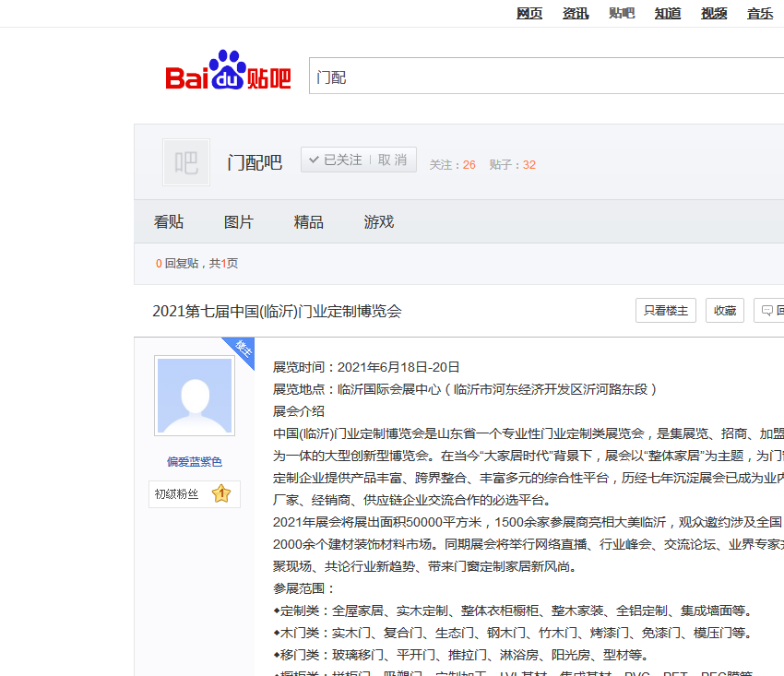
Task: Open the 精品 tab
Action: (309, 222)
